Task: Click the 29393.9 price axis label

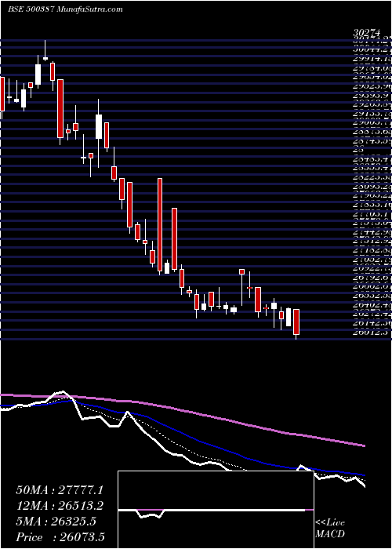Action: [372, 95]
